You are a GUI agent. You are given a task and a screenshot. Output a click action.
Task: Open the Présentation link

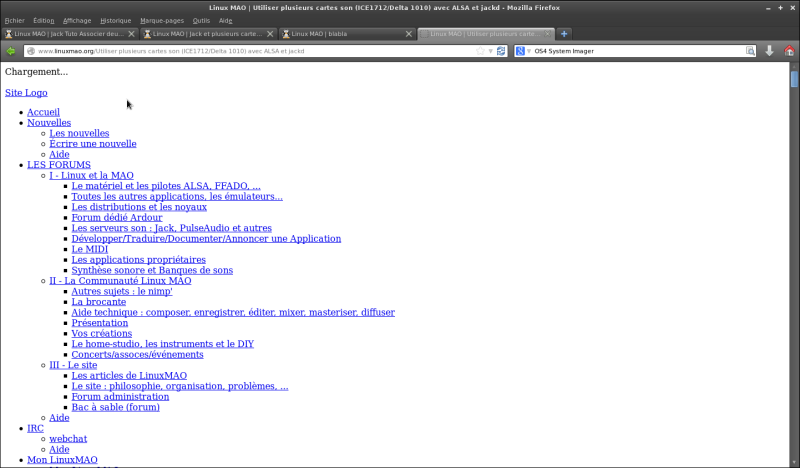coord(99,323)
